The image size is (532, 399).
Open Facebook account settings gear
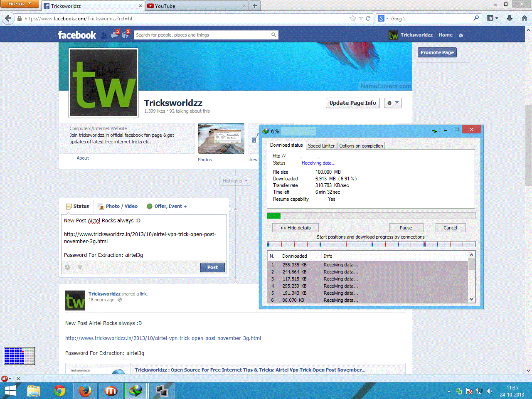click(x=461, y=35)
